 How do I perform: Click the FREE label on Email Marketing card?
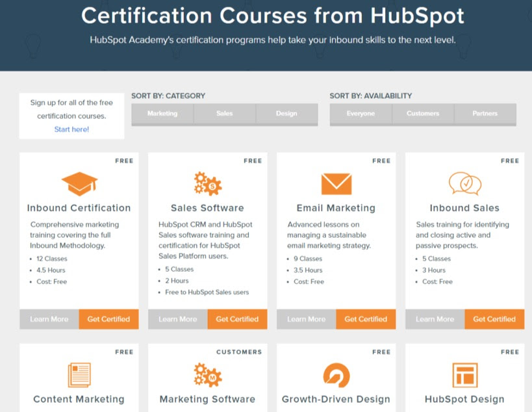(381, 161)
